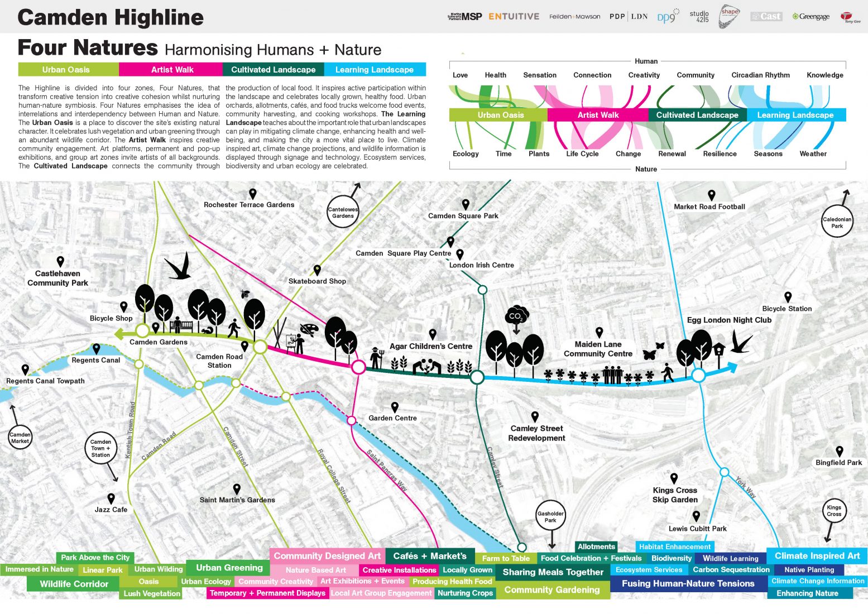Select the artist palette icon on Artist Walk
Screen dimensions: 868x614
tap(309, 329)
